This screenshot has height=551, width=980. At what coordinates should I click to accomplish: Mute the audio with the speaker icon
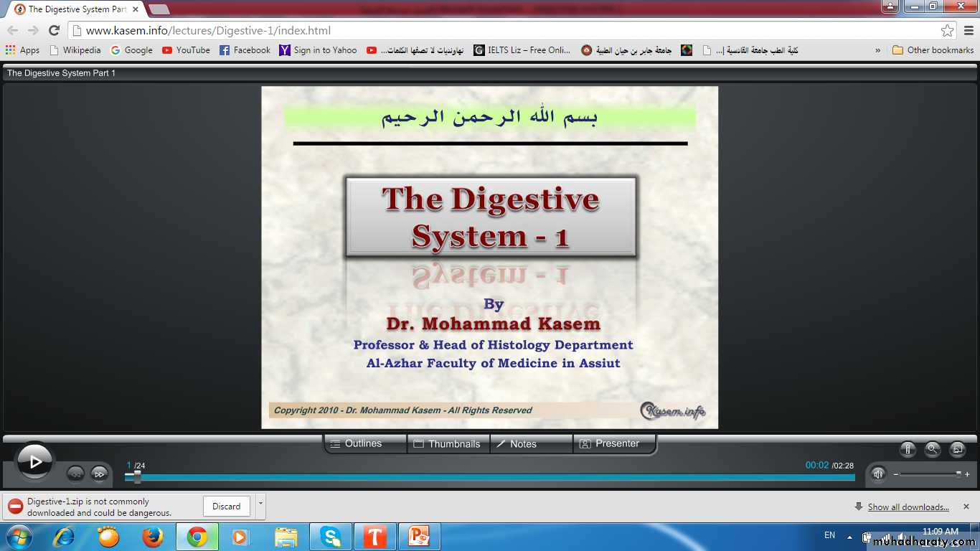(x=877, y=474)
